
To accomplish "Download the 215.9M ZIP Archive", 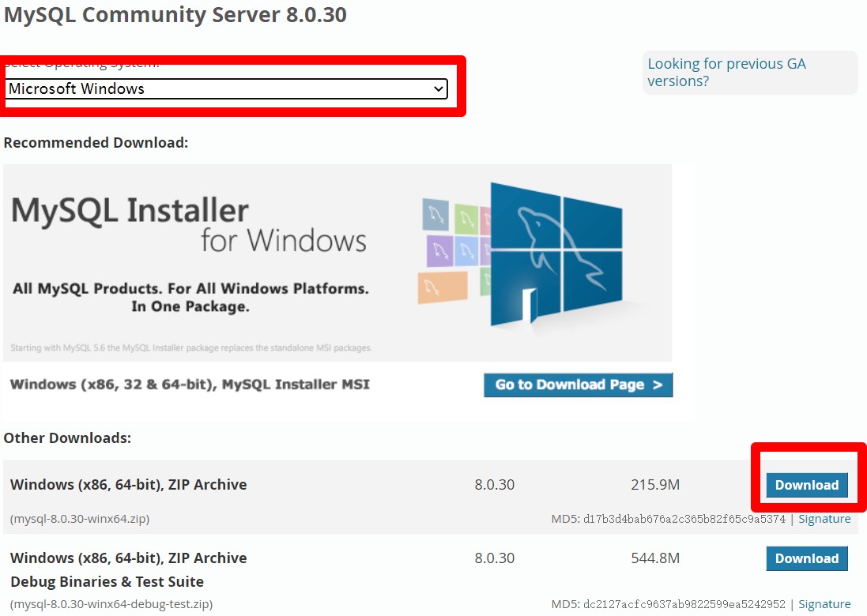I will (806, 485).
